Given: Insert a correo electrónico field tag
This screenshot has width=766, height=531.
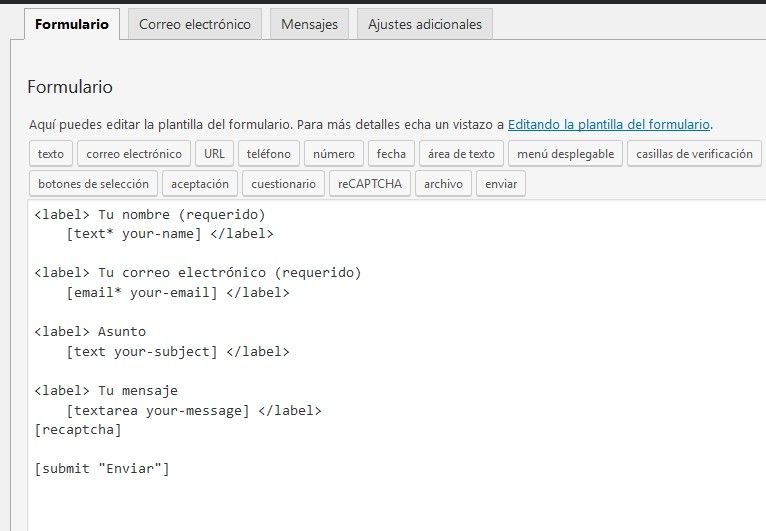Looking at the screenshot, I should tap(134, 154).
